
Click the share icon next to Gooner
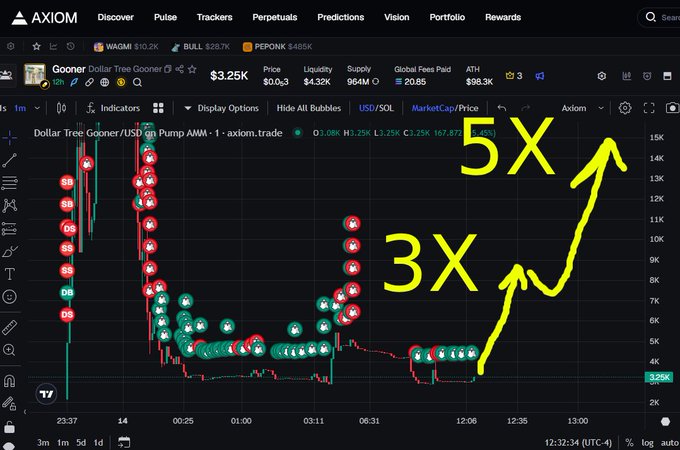[180, 69]
